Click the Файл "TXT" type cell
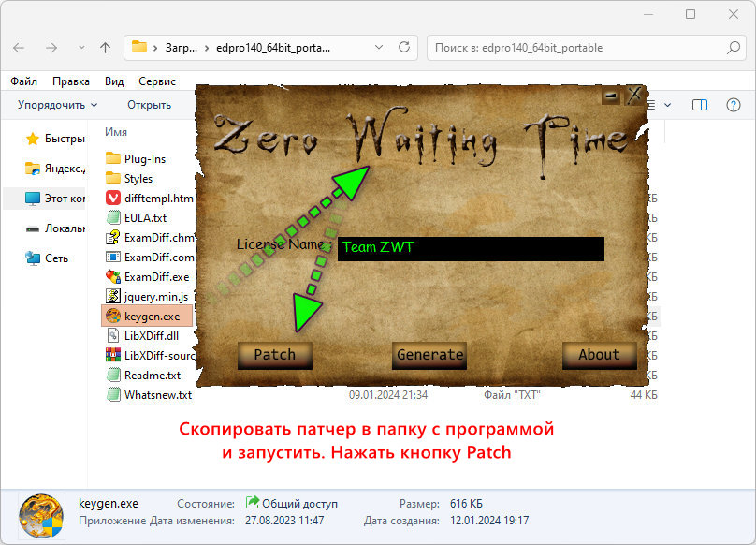756x545 pixels. pyautogui.click(x=512, y=395)
